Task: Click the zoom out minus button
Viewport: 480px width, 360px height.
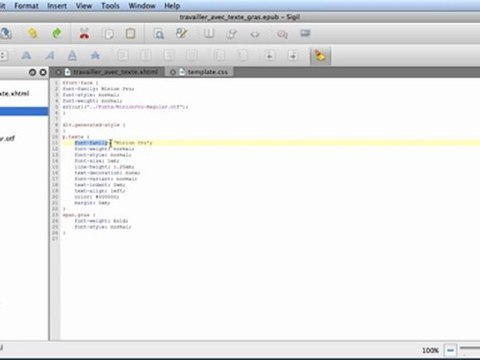Action: point(450,350)
